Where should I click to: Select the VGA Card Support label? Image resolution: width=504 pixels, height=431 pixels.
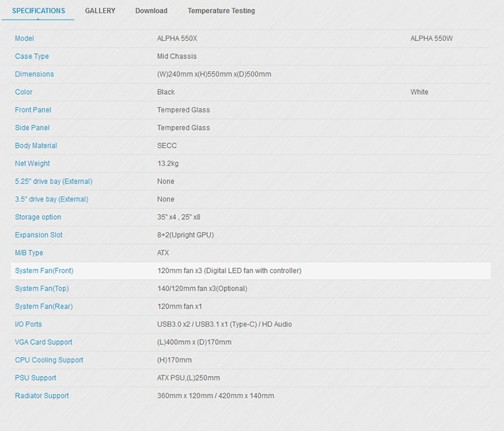[x=43, y=342]
